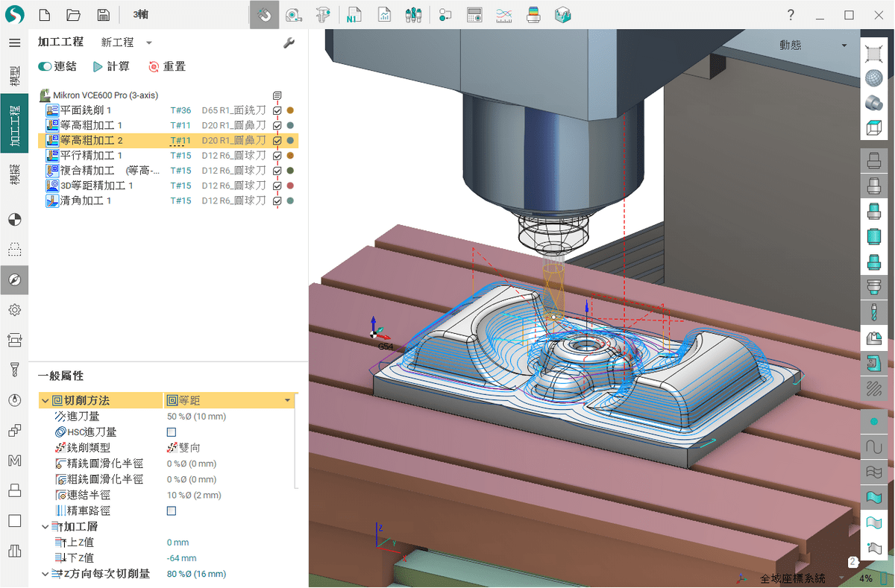This screenshot has height=588, width=895.
Task: Open the 等距 cutting method dropdown
Action: [287, 401]
